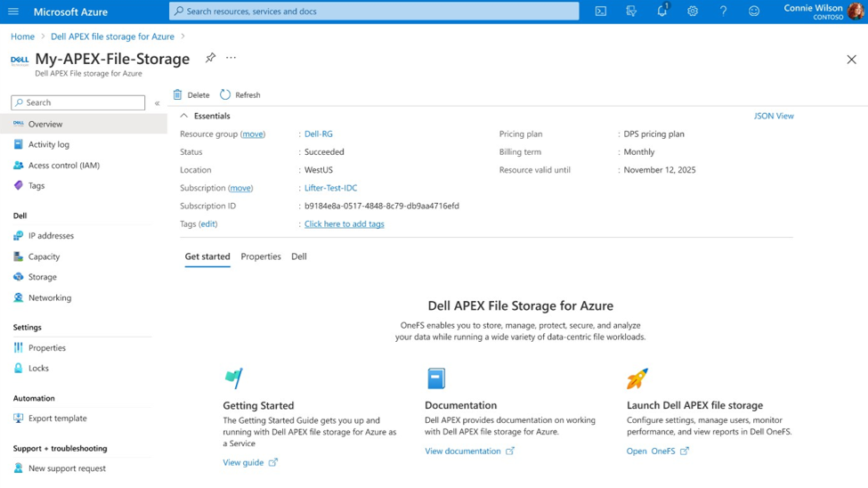The height and width of the screenshot is (488, 868).
Task: Click the Launch rocket icon
Action: pyautogui.click(x=637, y=378)
